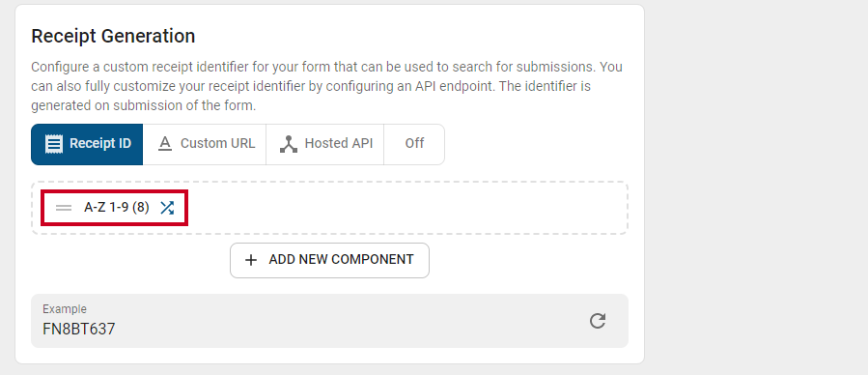The width and height of the screenshot is (868, 375).
Task: Switch to the Custom URL option
Action: click(x=205, y=144)
